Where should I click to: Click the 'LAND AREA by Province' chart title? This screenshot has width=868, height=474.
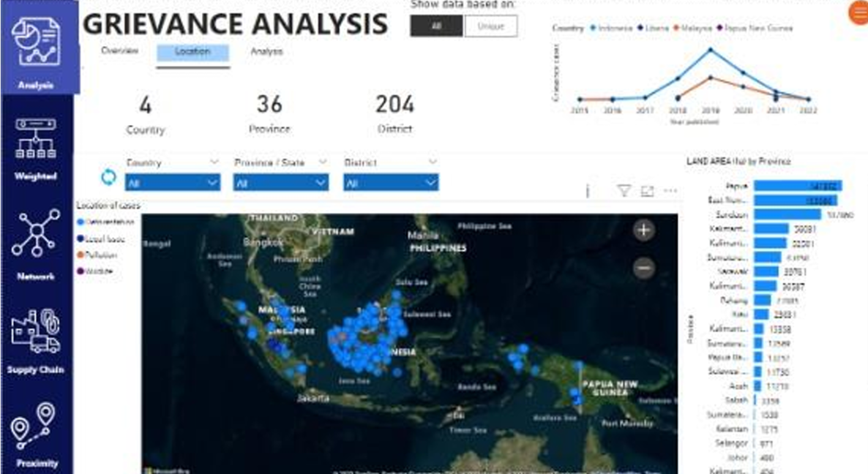tap(738, 161)
